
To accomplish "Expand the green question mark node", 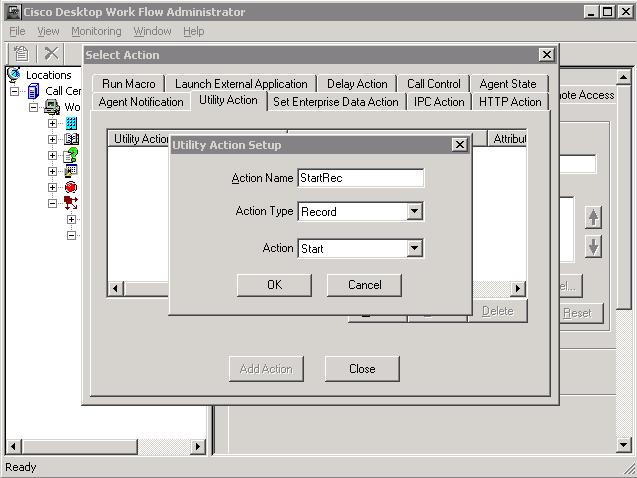I will (x=52, y=155).
